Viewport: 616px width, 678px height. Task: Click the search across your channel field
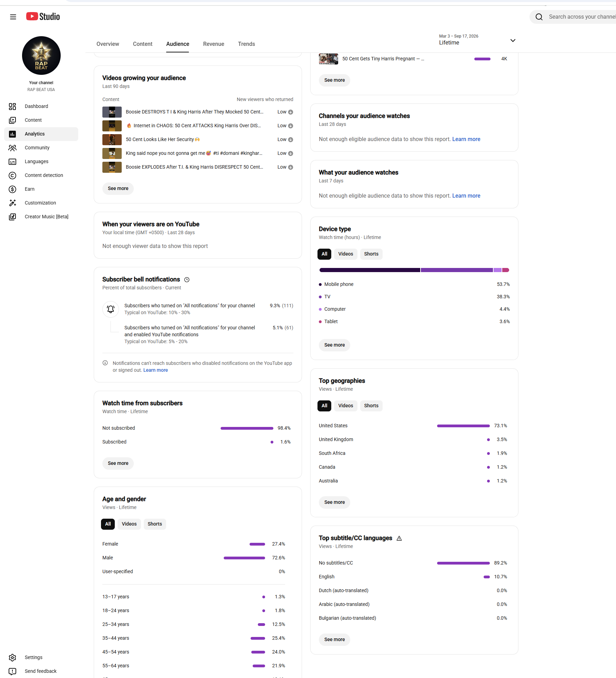582,17
